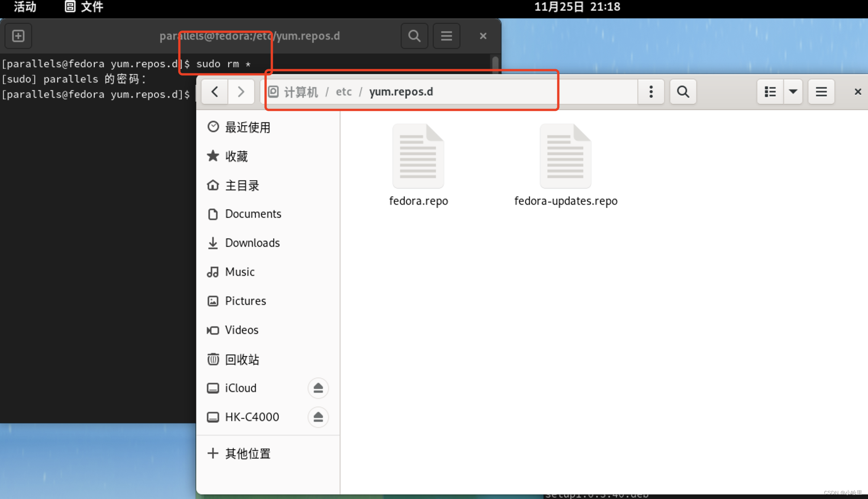Click 其他位置 other locations entry

click(x=247, y=454)
